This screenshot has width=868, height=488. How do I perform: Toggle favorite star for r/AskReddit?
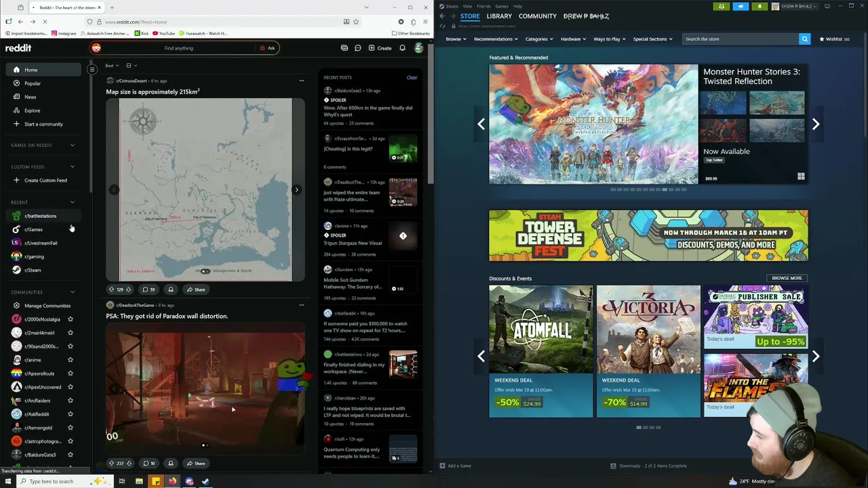[70, 414]
